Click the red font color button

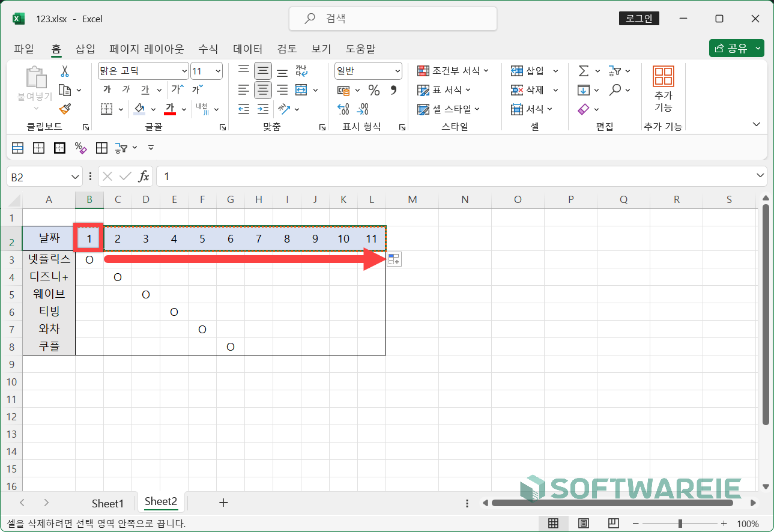[170, 109]
